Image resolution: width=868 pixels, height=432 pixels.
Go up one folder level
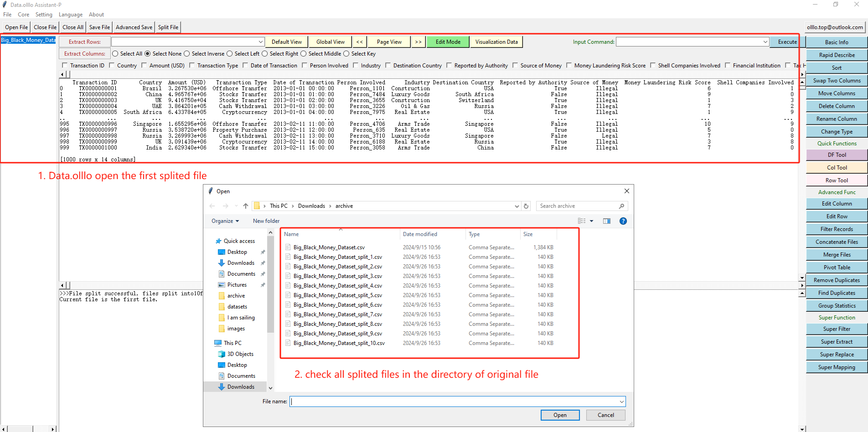pos(246,206)
